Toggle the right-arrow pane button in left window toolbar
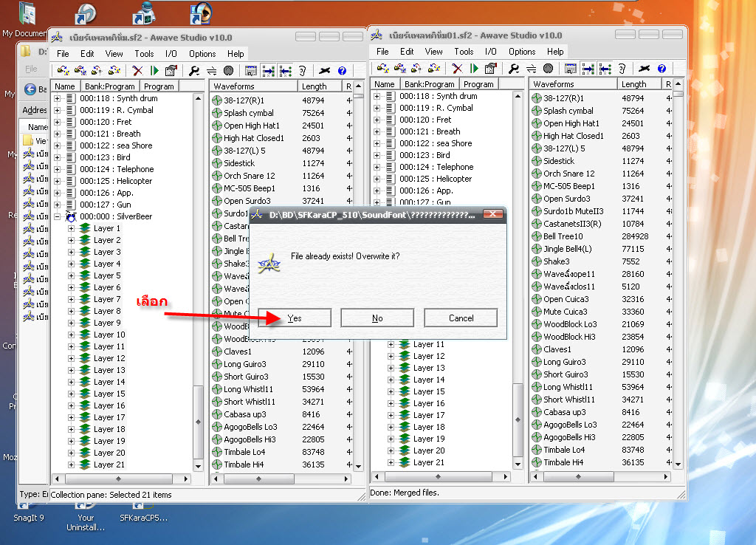This screenshot has width=756, height=545. (268, 71)
